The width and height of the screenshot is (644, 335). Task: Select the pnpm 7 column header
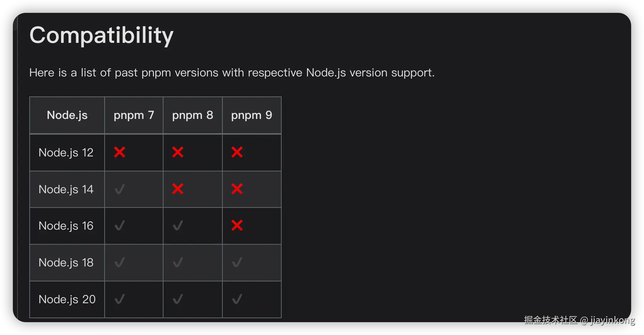point(134,115)
